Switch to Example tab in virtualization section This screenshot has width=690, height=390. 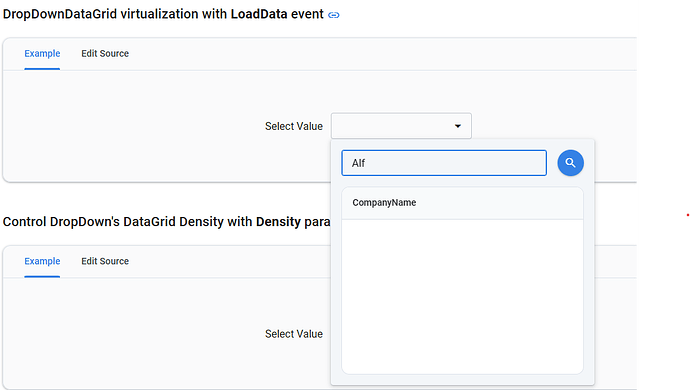click(42, 54)
